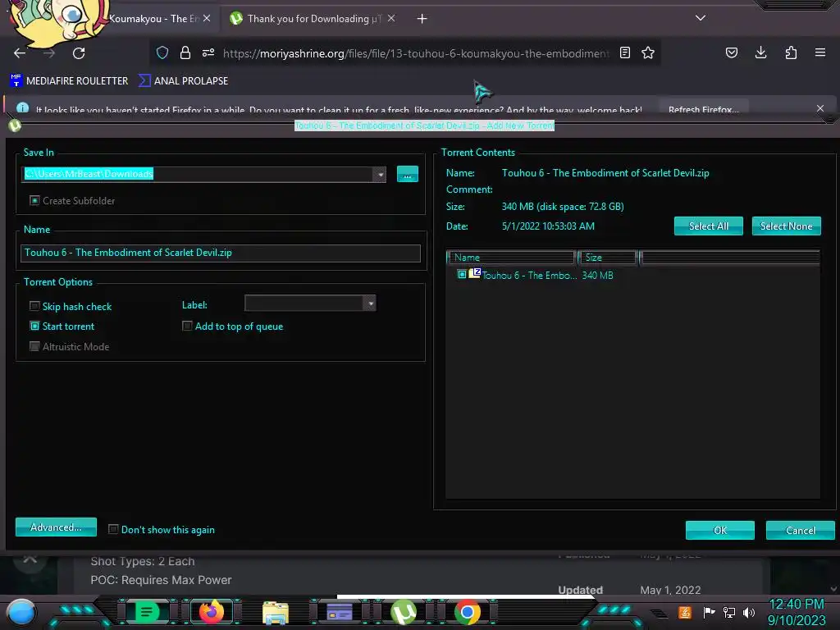The height and width of the screenshot is (630, 840).
Task: Launch Google Chrome from the taskbar
Action: tap(467, 612)
